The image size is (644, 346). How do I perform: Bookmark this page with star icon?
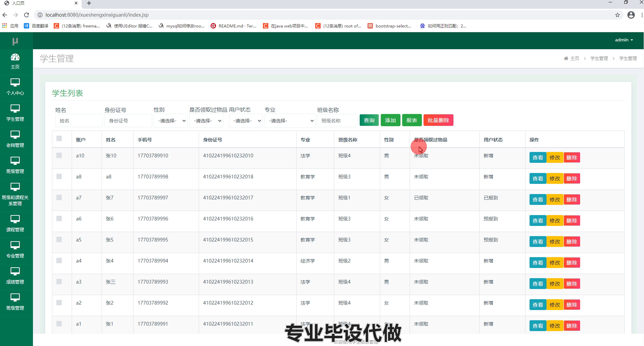(618, 15)
